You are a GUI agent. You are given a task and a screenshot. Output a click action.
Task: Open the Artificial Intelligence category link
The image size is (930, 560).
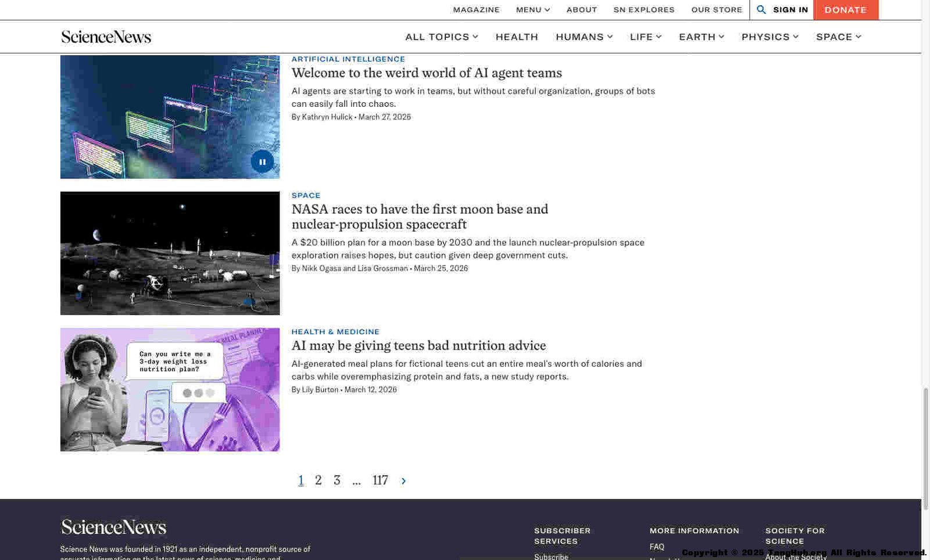tap(348, 59)
